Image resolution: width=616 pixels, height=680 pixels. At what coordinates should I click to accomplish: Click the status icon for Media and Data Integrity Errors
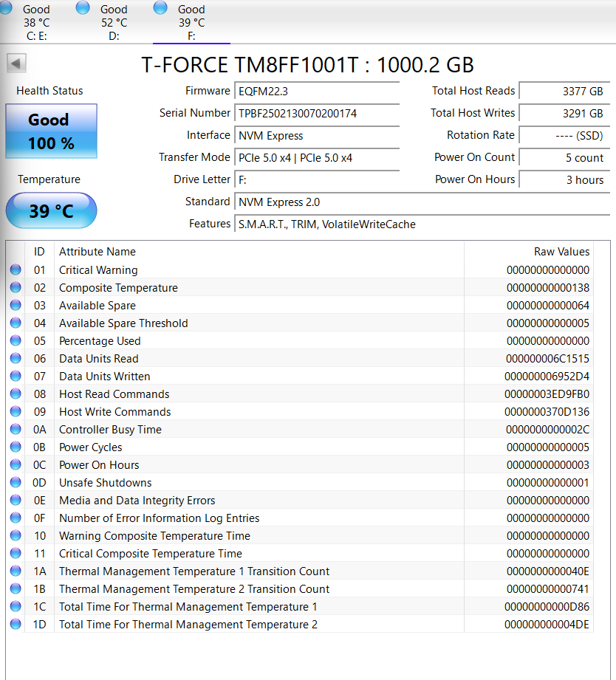[16, 500]
